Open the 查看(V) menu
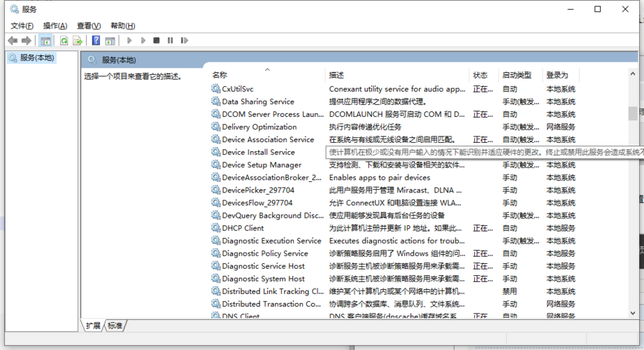 coord(89,25)
